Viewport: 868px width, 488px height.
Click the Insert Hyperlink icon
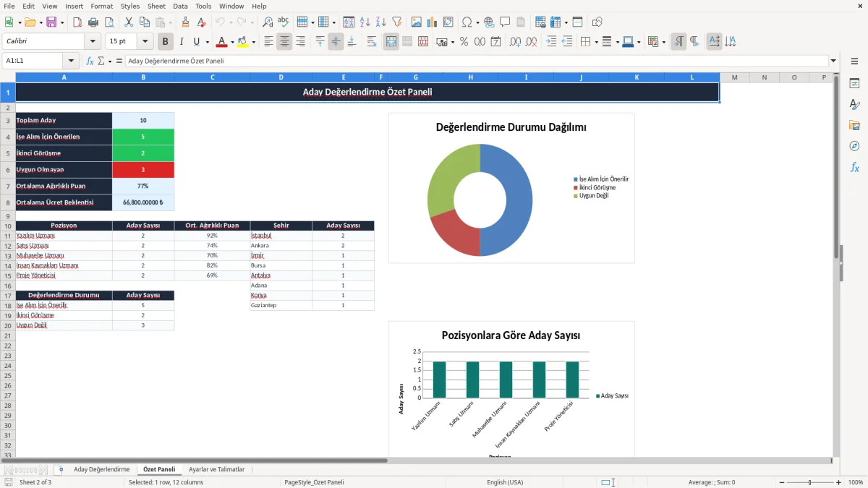click(x=489, y=22)
